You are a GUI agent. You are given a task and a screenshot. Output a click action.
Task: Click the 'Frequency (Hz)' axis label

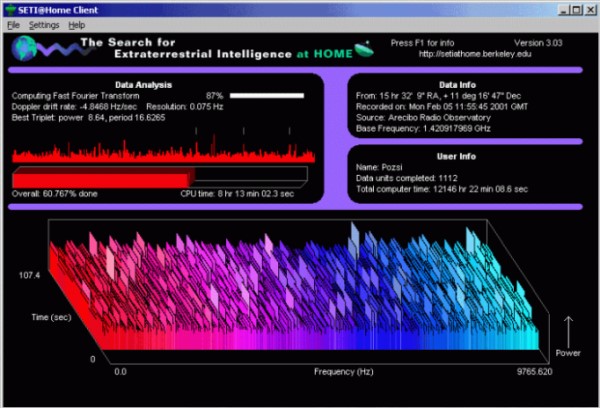click(344, 372)
